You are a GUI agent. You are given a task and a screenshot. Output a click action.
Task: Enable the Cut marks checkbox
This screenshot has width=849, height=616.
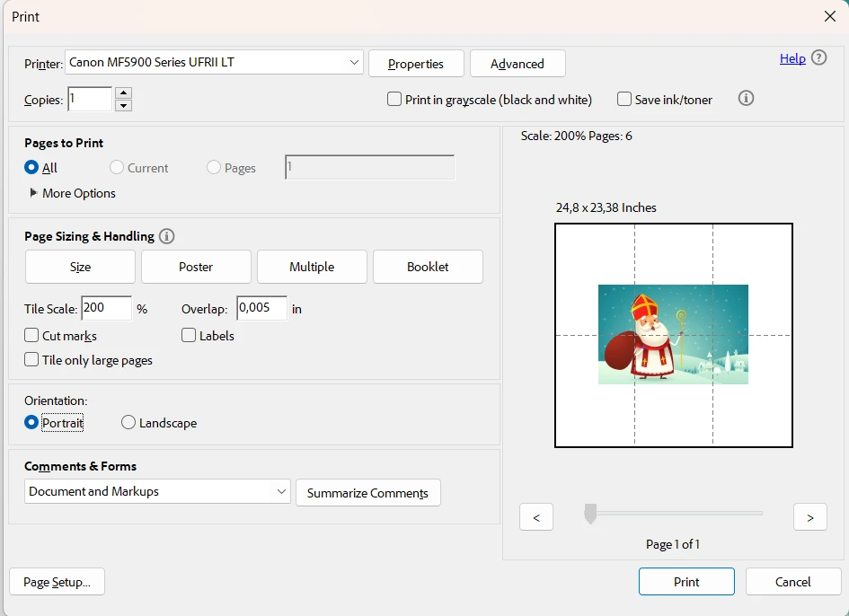[x=32, y=336]
